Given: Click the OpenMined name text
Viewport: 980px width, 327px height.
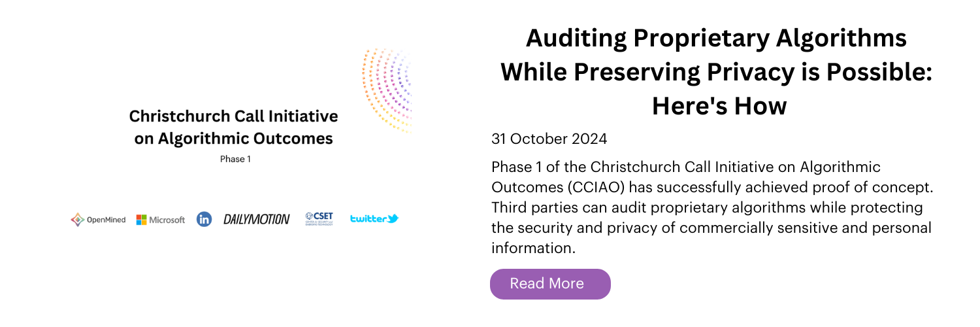Looking at the screenshot, I should 106,220.
